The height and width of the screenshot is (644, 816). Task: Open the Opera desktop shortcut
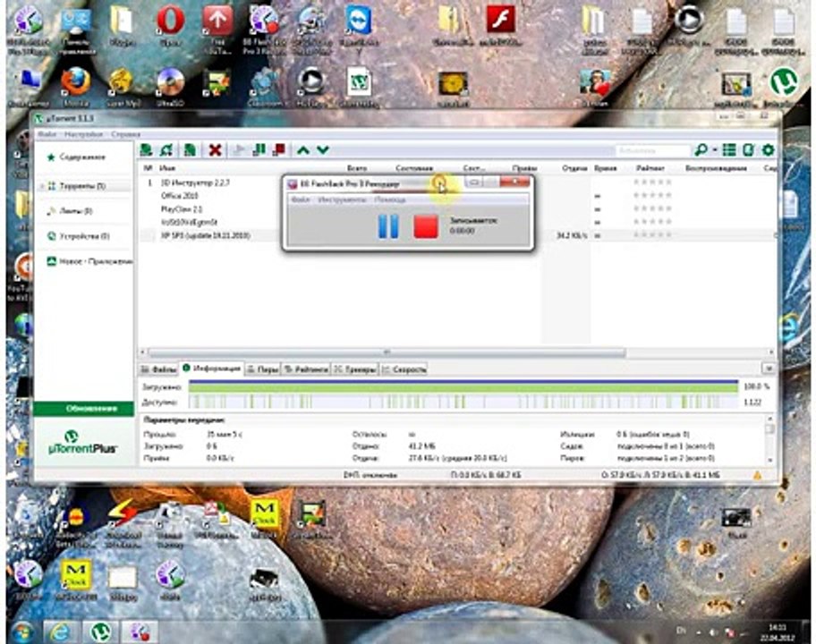pos(170,27)
